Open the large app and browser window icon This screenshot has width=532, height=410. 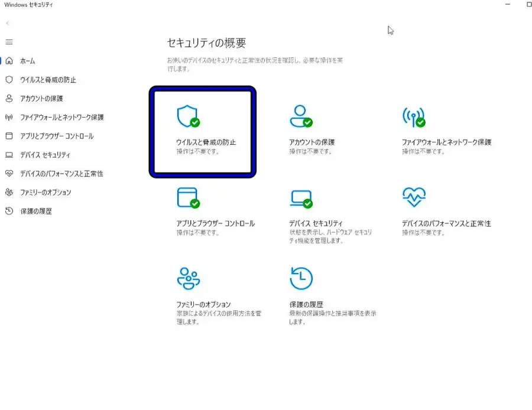coord(189,198)
